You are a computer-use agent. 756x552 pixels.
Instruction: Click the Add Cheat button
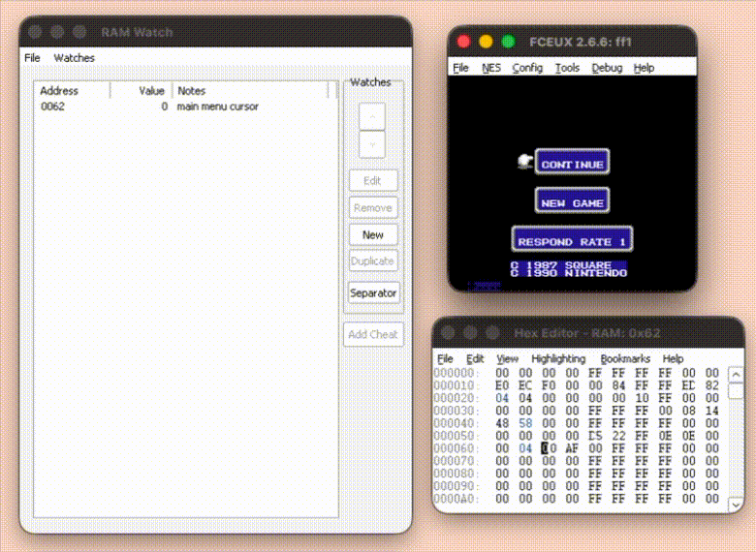point(373,334)
